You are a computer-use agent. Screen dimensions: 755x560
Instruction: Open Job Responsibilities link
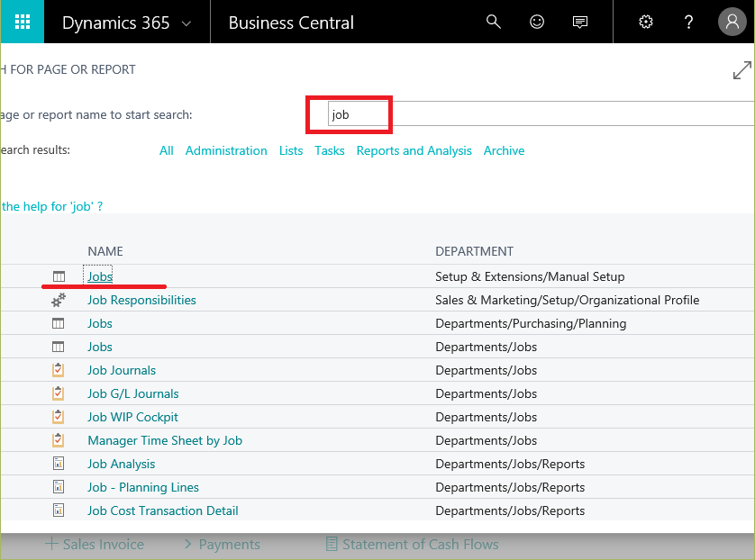coord(141,300)
